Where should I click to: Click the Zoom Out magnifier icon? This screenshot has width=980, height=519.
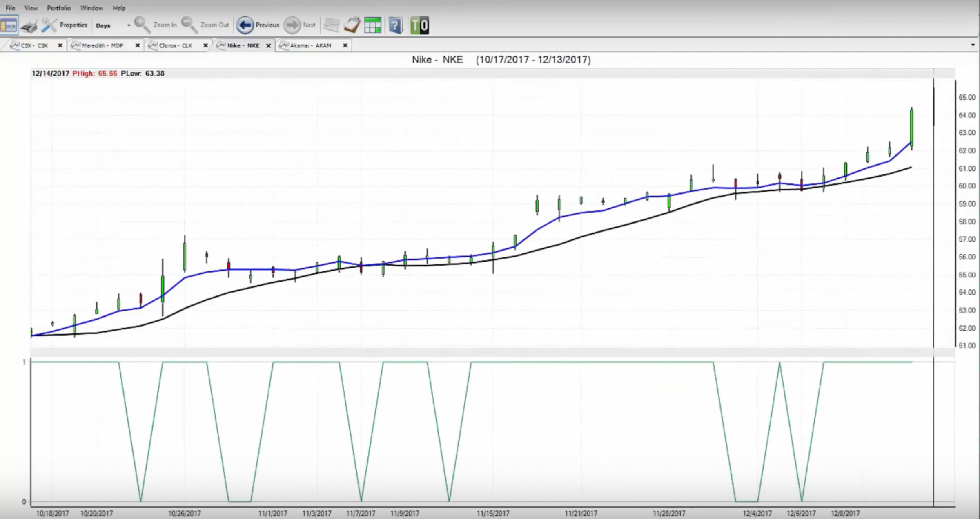pyautogui.click(x=189, y=25)
